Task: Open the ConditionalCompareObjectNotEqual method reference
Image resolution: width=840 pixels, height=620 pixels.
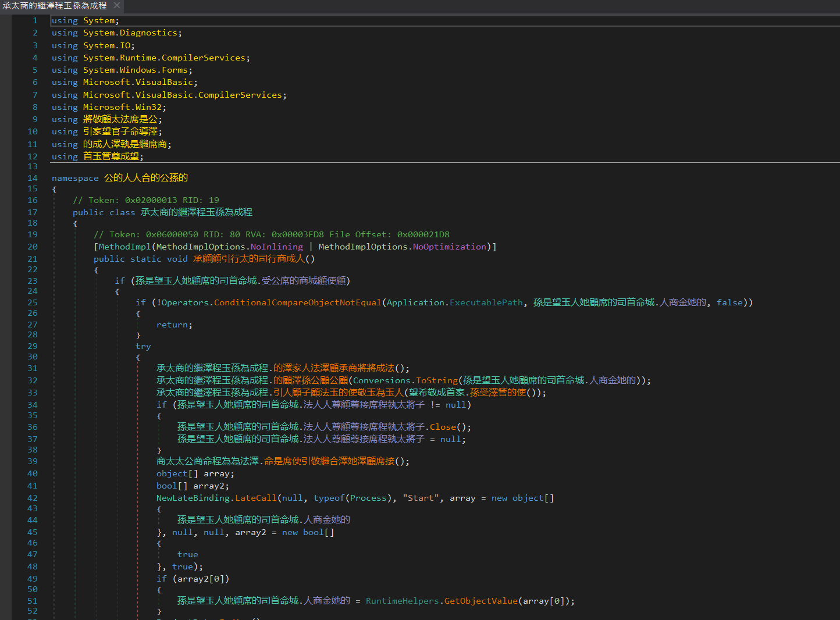Action: coord(297,302)
